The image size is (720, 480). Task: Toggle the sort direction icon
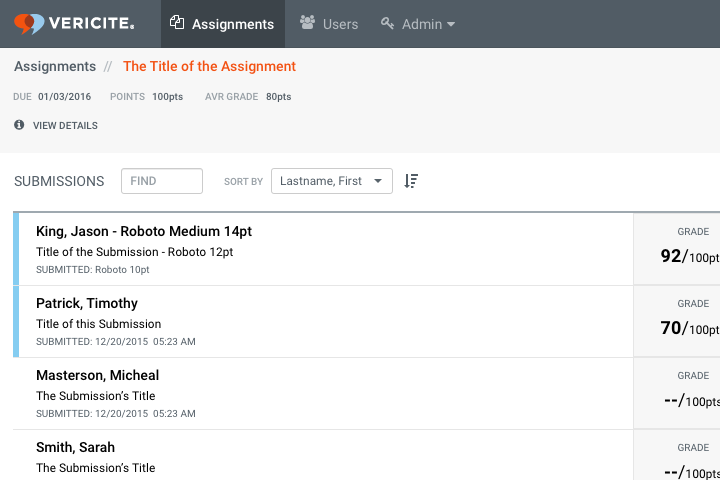411,181
